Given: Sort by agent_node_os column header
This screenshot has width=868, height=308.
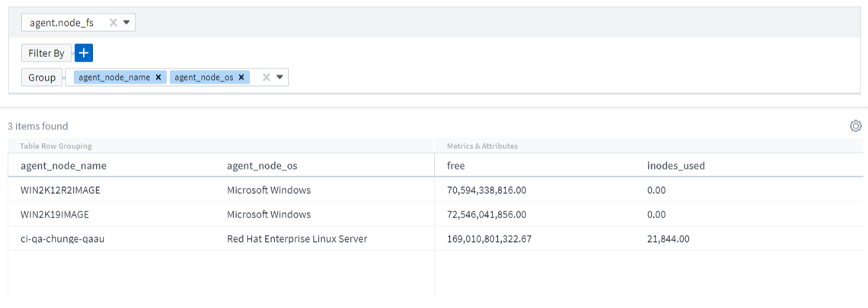Looking at the screenshot, I should [x=261, y=165].
